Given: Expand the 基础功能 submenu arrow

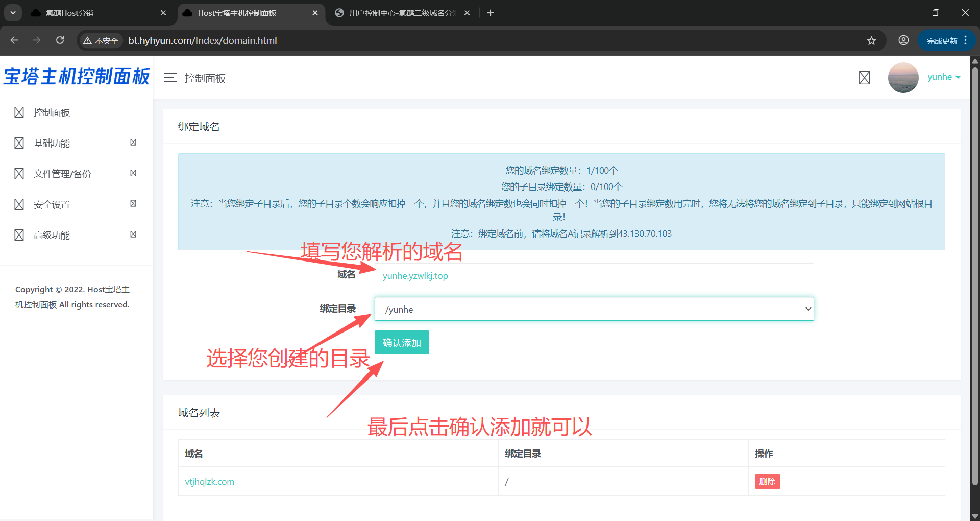Looking at the screenshot, I should coord(133,143).
